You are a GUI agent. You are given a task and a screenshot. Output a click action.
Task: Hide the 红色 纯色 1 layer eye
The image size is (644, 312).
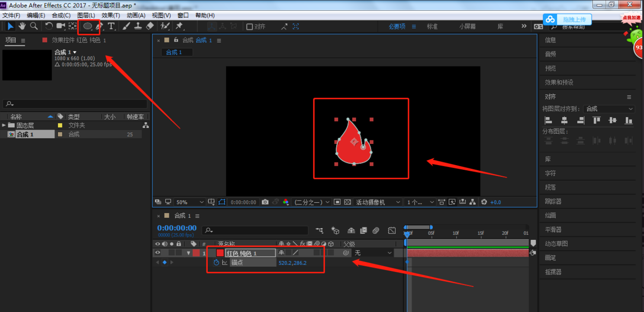click(x=158, y=253)
